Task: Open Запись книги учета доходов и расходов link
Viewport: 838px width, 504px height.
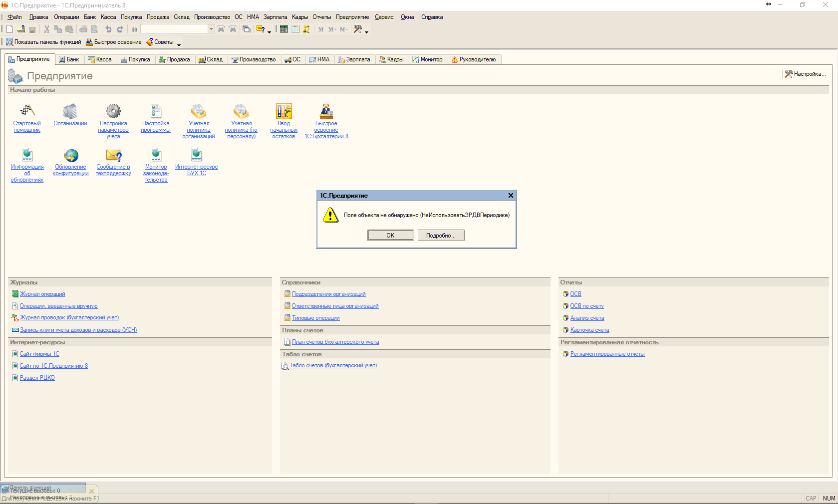Action: (x=78, y=330)
